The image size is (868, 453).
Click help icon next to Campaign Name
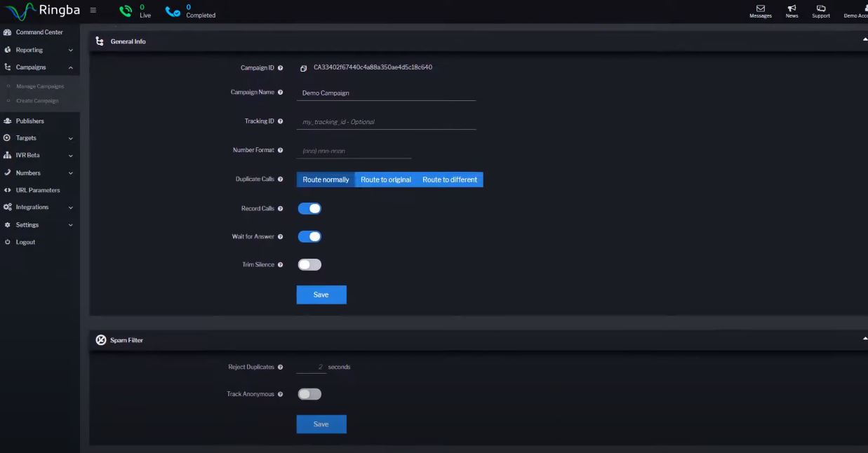[x=281, y=93]
